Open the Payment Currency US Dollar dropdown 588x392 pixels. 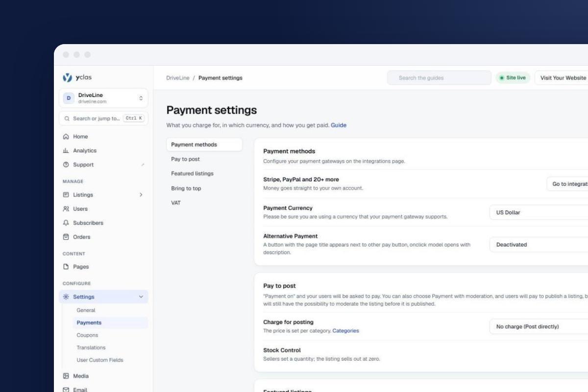[x=539, y=213]
